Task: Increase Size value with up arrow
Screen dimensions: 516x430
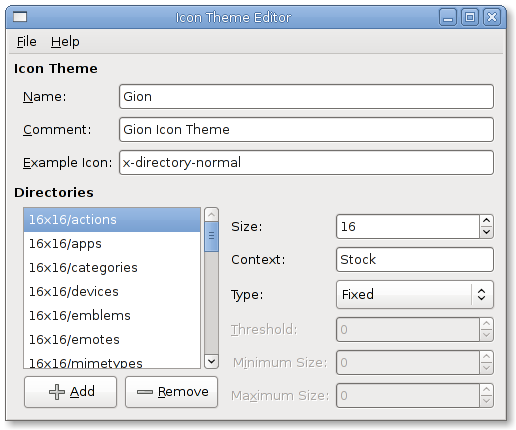Action: tap(486, 221)
